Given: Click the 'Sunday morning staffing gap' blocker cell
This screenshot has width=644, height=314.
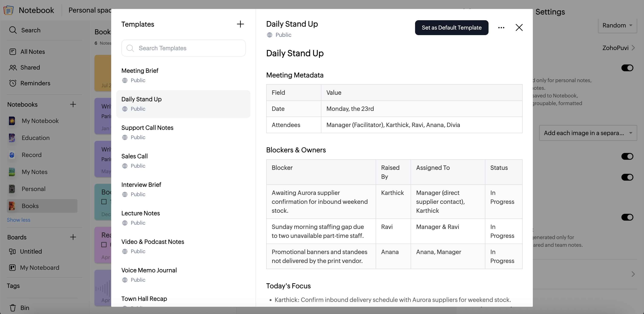Looking at the screenshot, I should pos(321,231).
